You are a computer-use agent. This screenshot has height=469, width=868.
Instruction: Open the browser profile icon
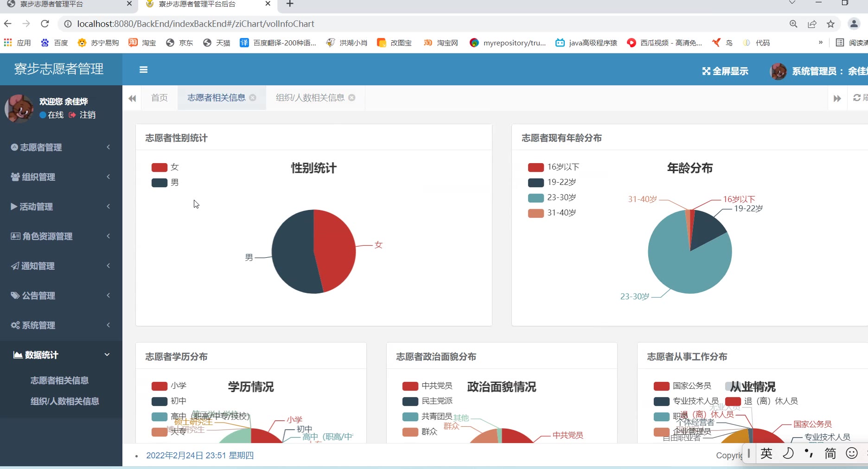click(x=854, y=24)
